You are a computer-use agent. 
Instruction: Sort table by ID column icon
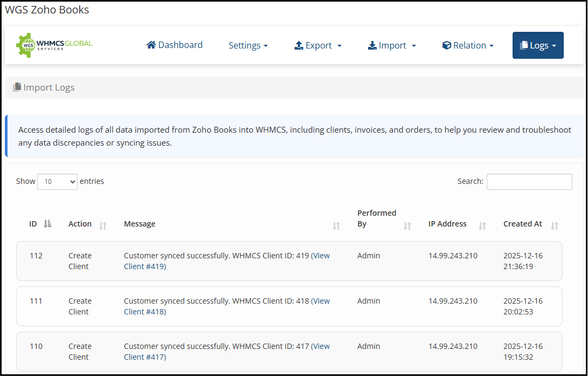[47, 224]
